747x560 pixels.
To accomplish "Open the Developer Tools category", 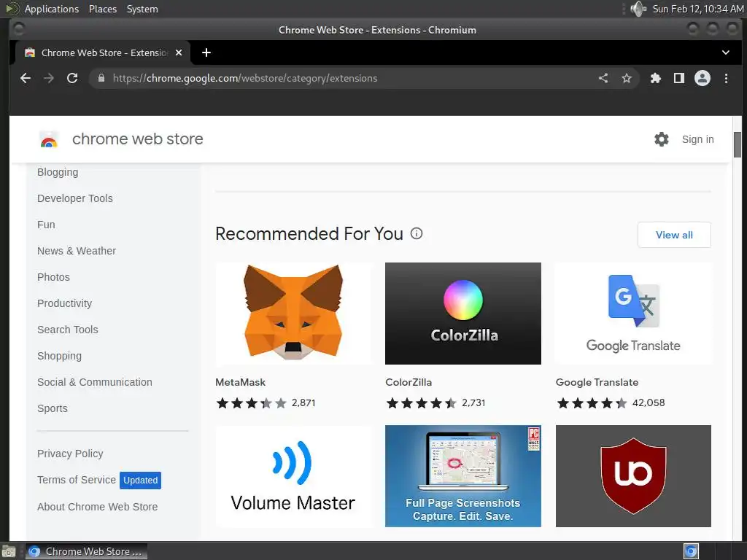I will tap(75, 198).
